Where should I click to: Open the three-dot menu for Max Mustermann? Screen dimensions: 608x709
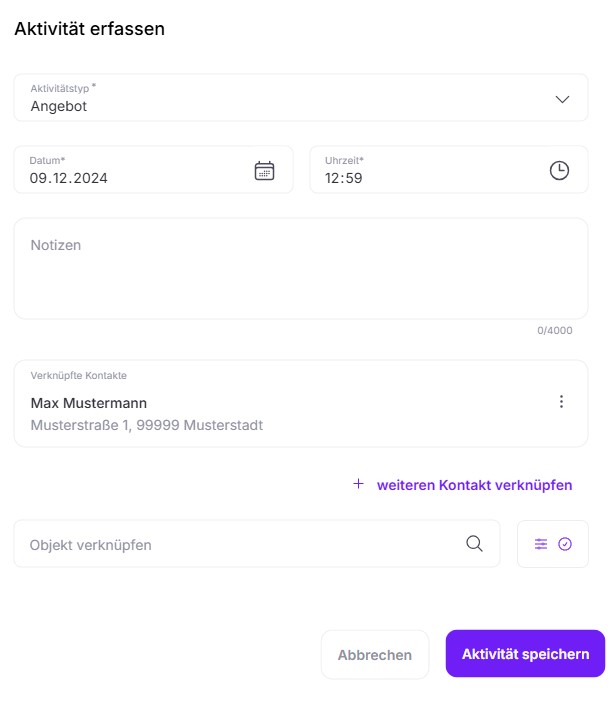coord(561,402)
